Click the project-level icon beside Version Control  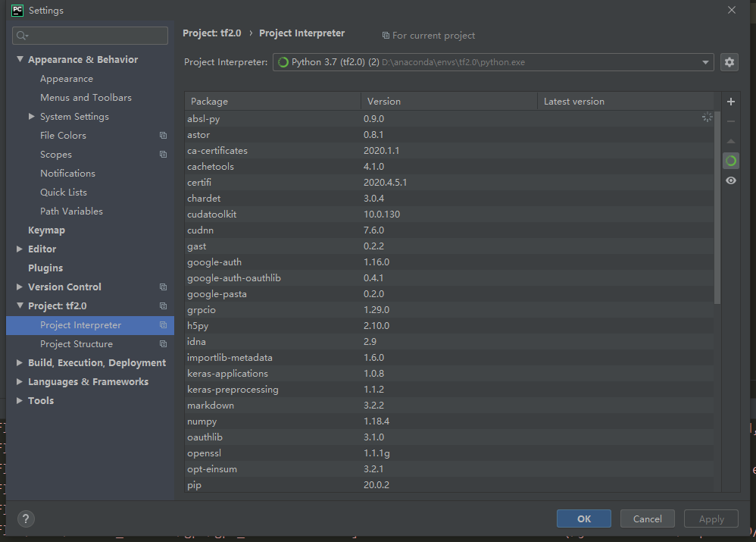164,287
